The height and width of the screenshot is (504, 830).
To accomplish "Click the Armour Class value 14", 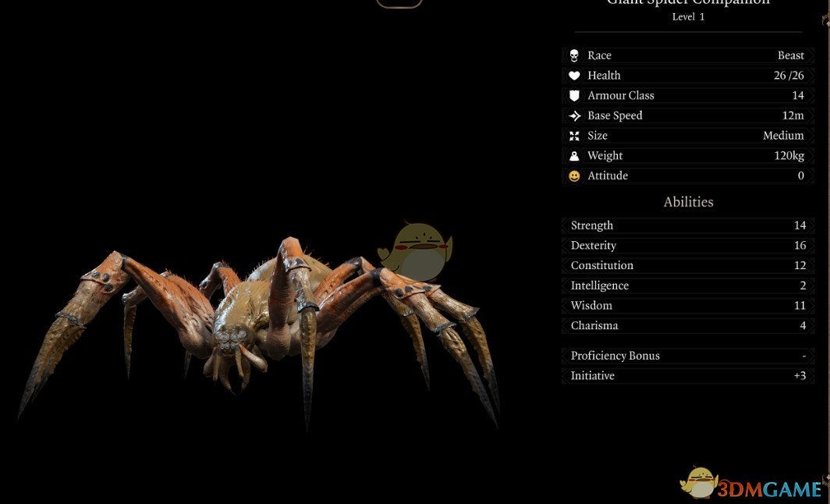I will (x=798, y=96).
